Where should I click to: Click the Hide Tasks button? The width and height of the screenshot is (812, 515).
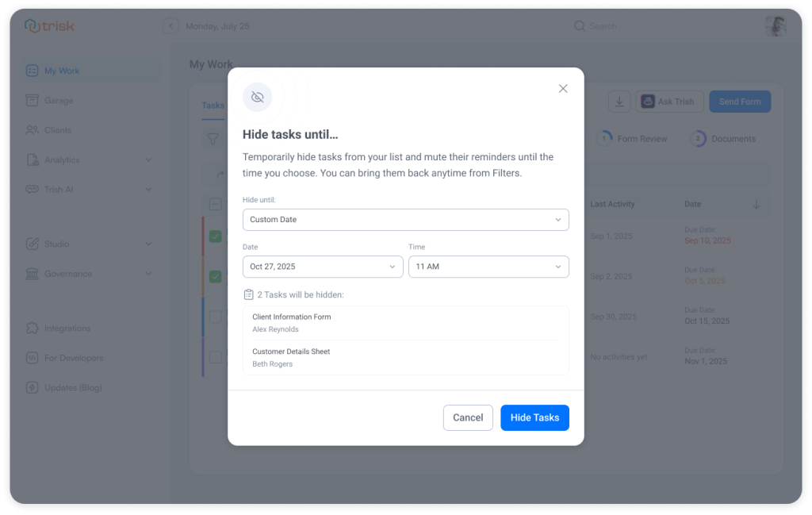point(534,417)
